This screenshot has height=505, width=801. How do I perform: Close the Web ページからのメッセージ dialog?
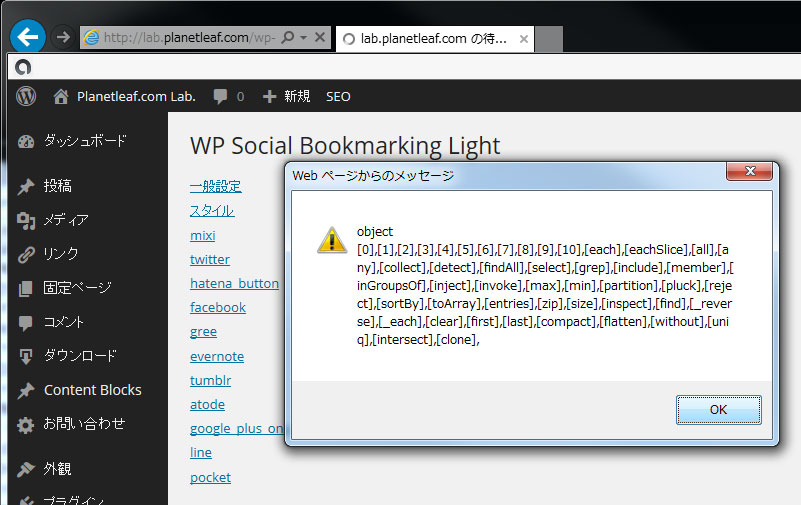click(x=749, y=172)
